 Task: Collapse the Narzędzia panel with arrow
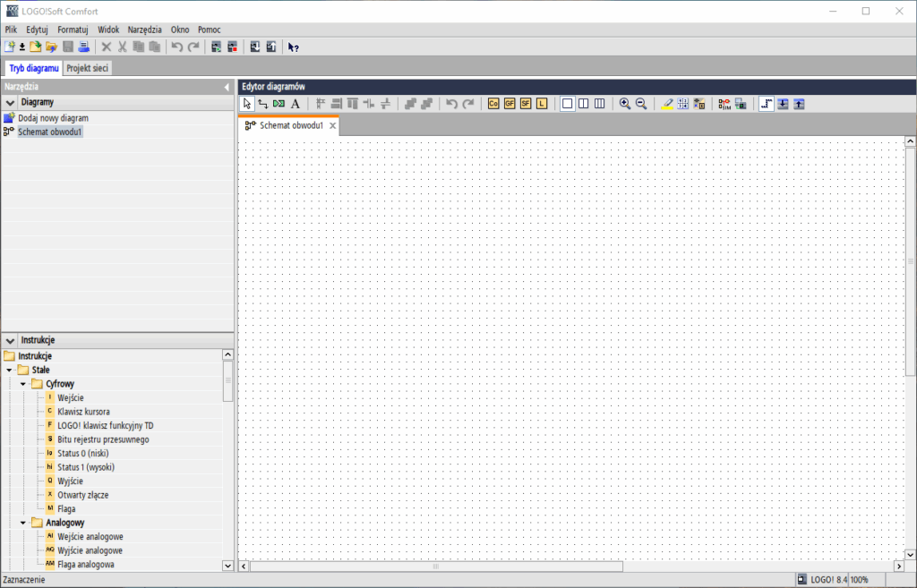[227, 87]
